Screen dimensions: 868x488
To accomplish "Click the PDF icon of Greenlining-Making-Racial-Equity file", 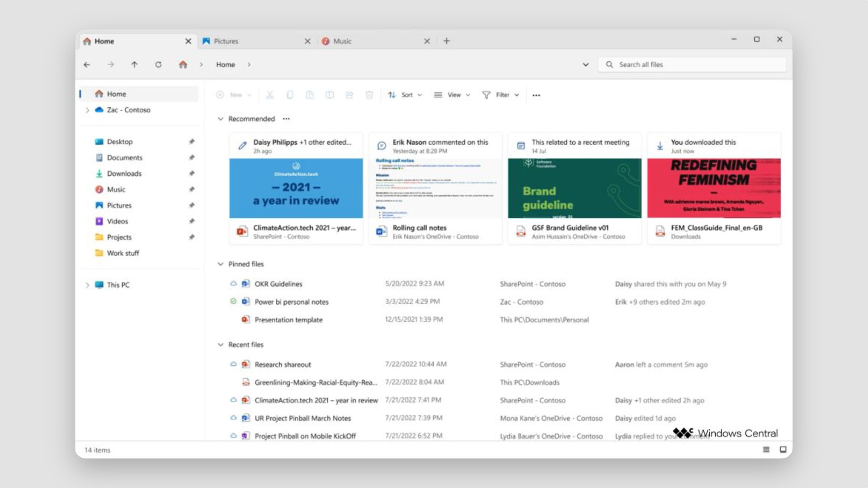I will tap(245, 382).
